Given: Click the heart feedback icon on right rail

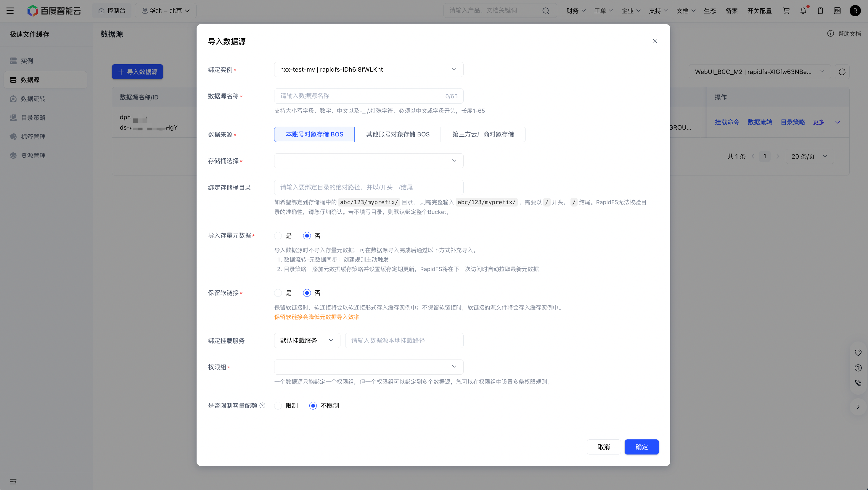Looking at the screenshot, I should [858, 353].
